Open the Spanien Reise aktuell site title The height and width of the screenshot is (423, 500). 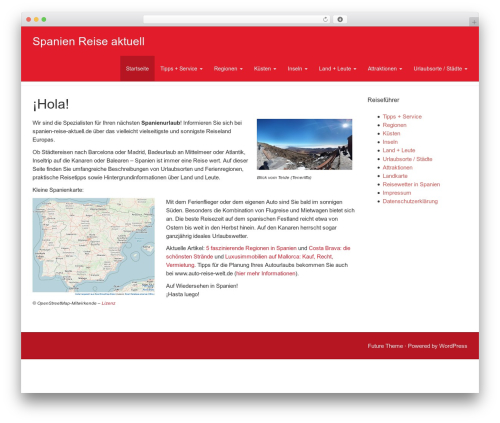click(89, 41)
